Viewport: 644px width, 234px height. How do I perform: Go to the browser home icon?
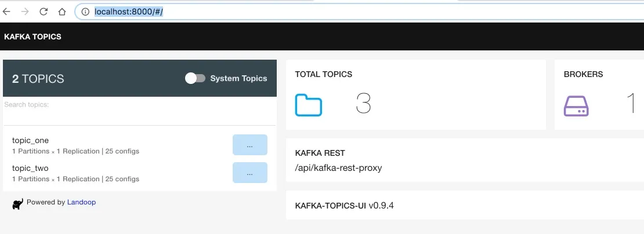click(62, 11)
